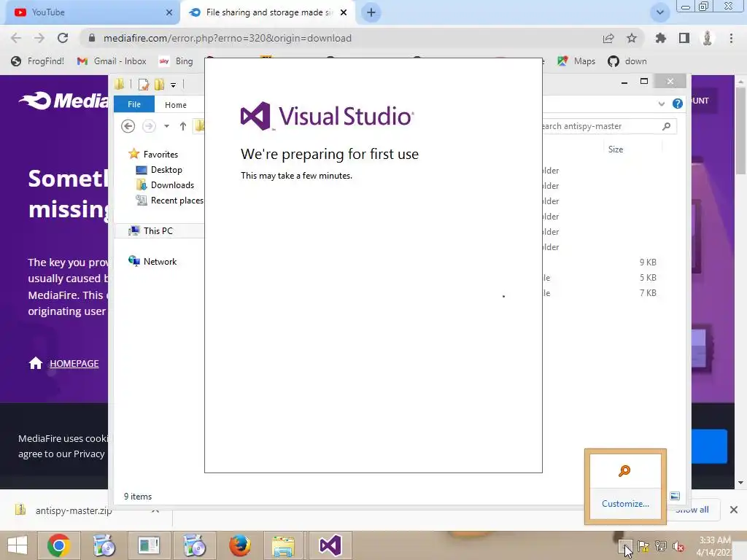Viewport: 747px width, 560px height.
Task: Share this page from Chrome toolbar
Action: tap(608, 38)
